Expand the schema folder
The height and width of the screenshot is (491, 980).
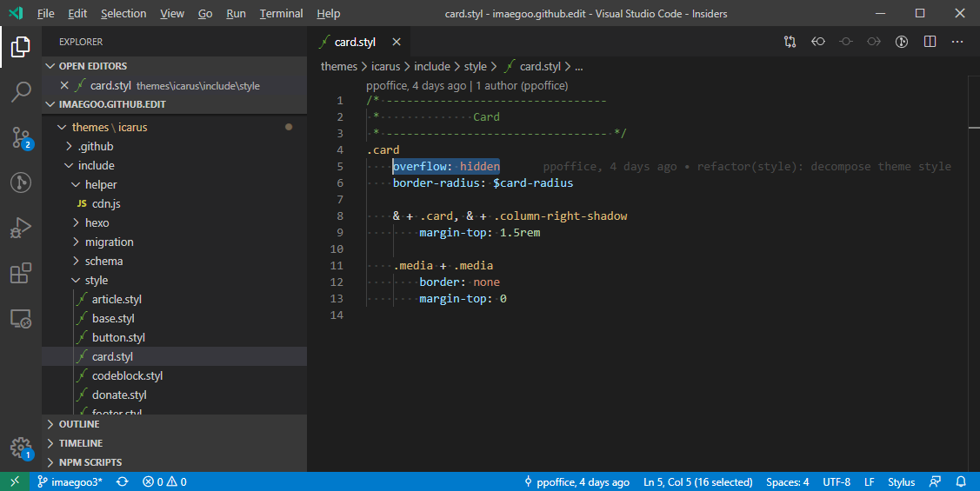click(175, 261)
